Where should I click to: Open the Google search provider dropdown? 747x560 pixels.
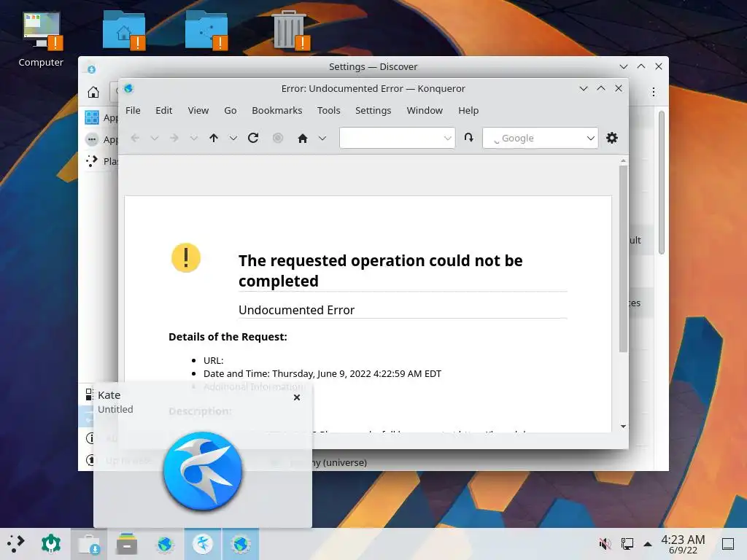(x=591, y=138)
